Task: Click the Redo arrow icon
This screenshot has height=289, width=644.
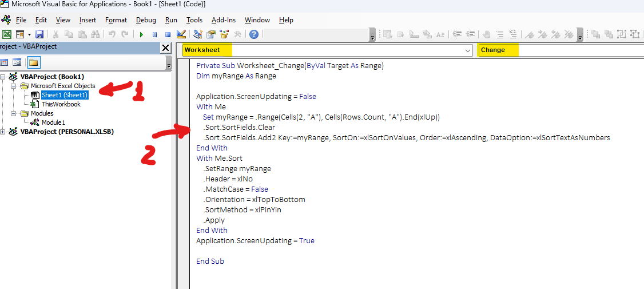Action: click(x=125, y=34)
